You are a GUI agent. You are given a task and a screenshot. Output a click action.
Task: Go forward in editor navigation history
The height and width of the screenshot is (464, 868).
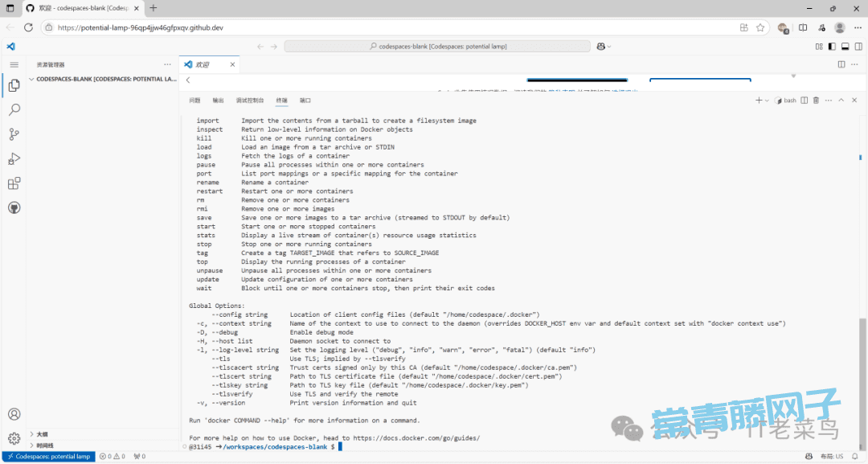(x=274, y=47)
